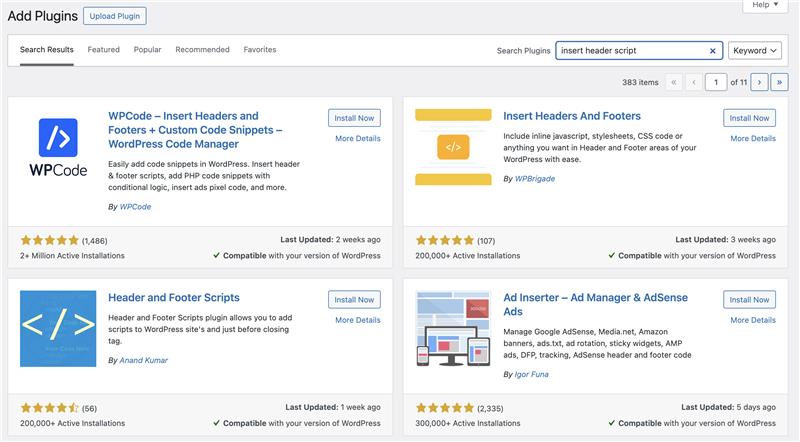Click the WPCode star rating
The image size is (800, 442).
tap(49, 240)
